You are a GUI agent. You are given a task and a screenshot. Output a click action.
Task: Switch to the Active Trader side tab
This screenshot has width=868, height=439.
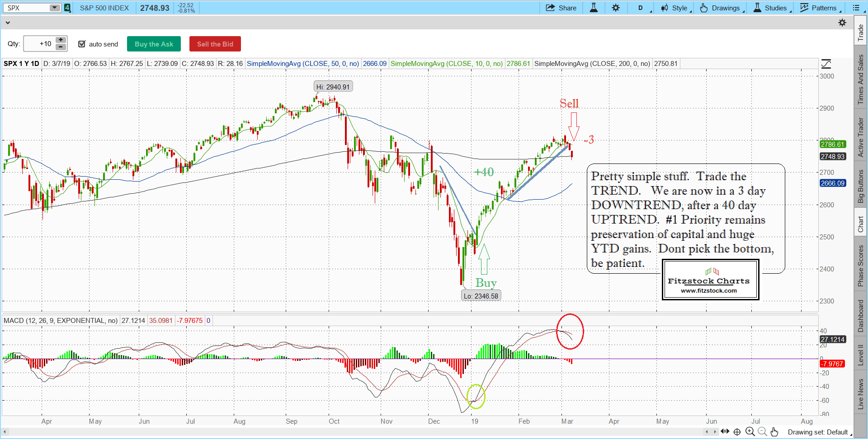click(860, 137)
